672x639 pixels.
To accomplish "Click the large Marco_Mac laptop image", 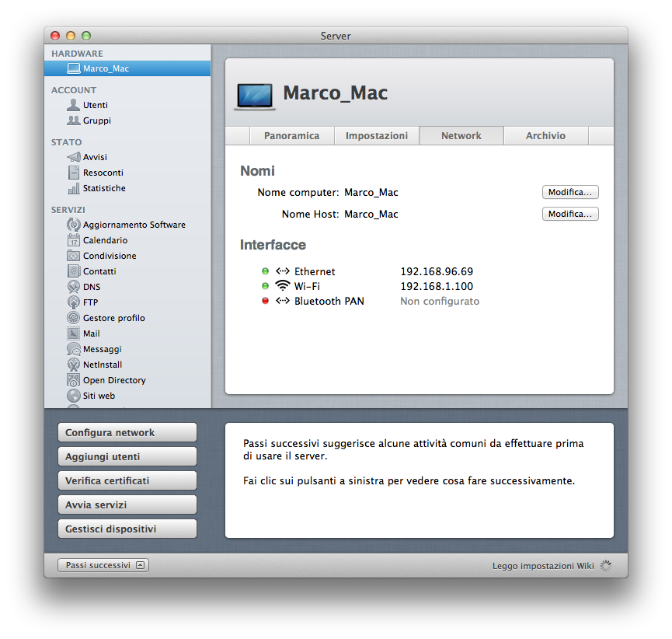I will pos(255,97).
